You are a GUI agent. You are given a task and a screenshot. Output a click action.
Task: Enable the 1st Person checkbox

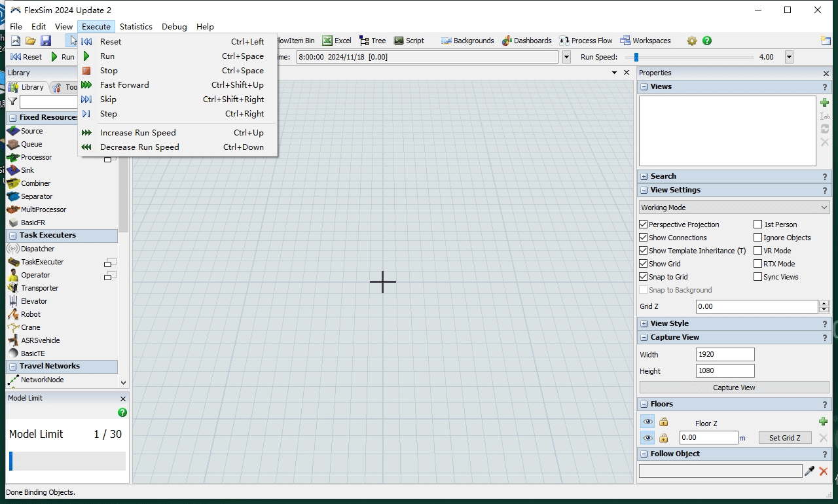(x=758, y=225)
